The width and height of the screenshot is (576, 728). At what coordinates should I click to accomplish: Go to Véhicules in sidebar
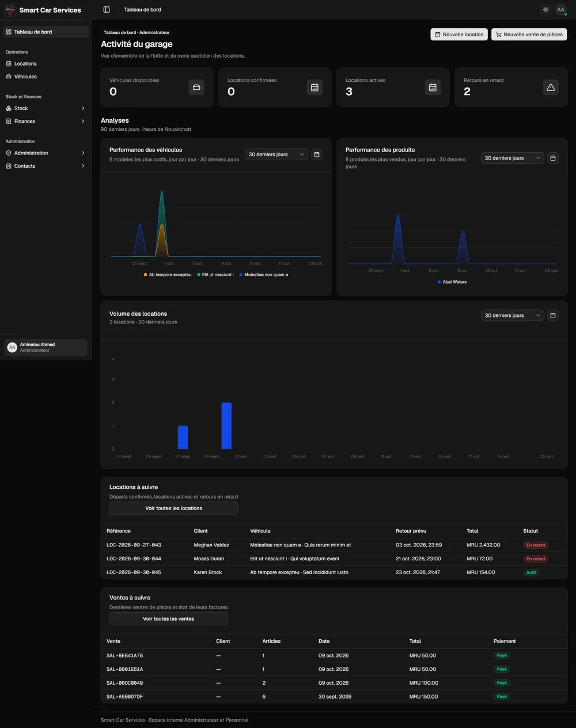click(46, 77)
